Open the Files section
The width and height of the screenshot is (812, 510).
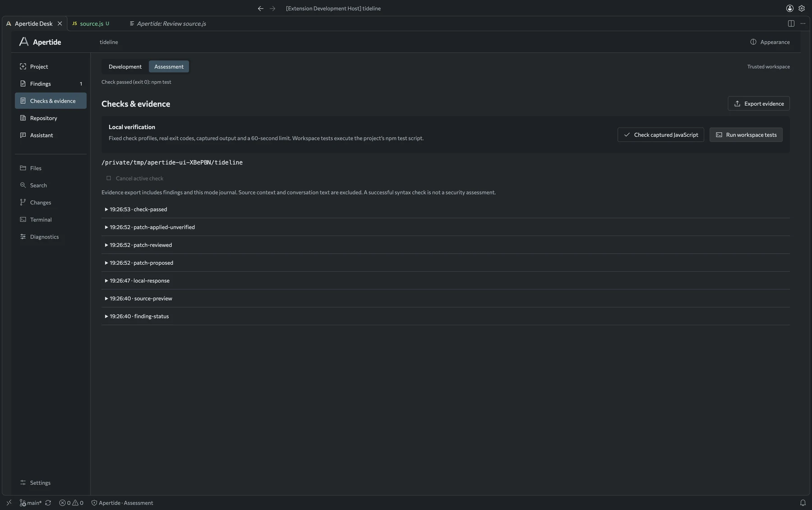[51, 168]
